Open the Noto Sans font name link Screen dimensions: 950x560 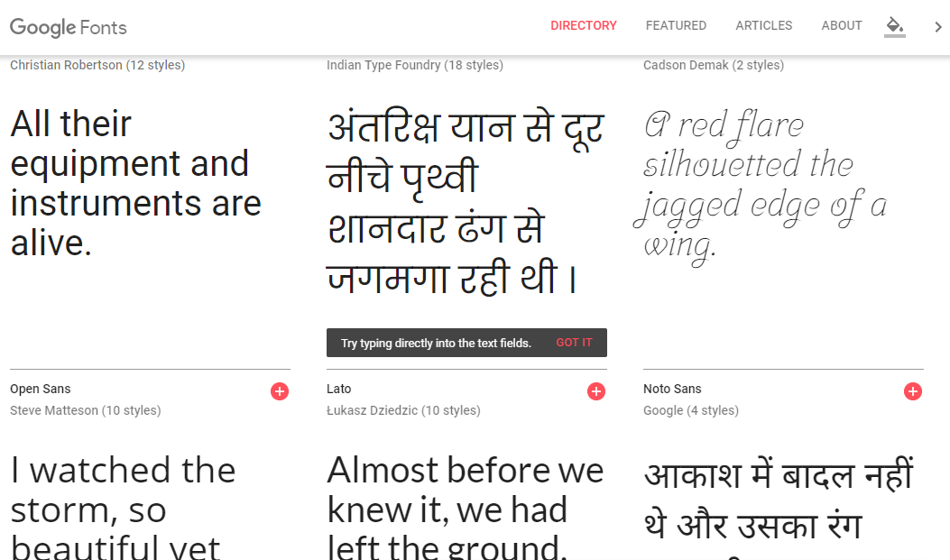[x=672, y=389]
